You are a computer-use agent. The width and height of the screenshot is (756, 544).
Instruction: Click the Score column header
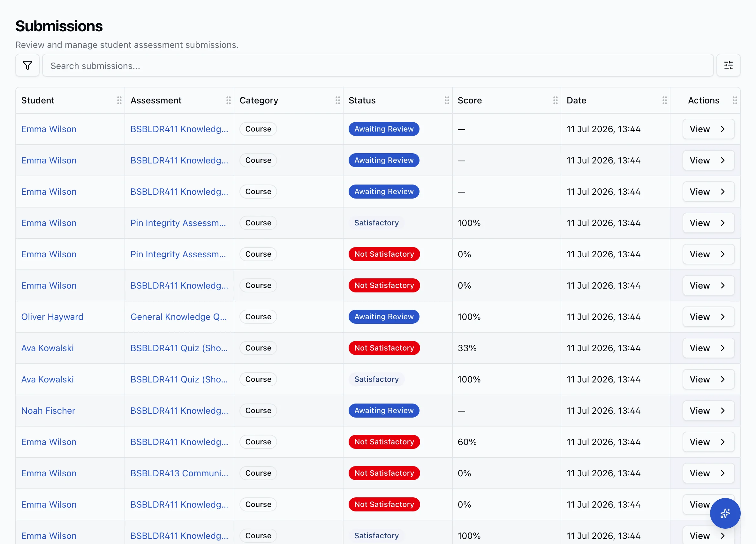pos(470,100)
